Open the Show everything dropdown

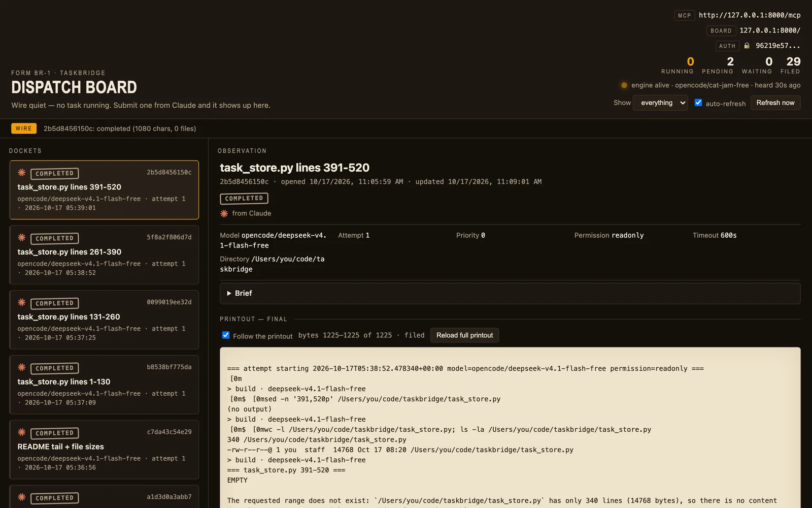coord(660,103)
